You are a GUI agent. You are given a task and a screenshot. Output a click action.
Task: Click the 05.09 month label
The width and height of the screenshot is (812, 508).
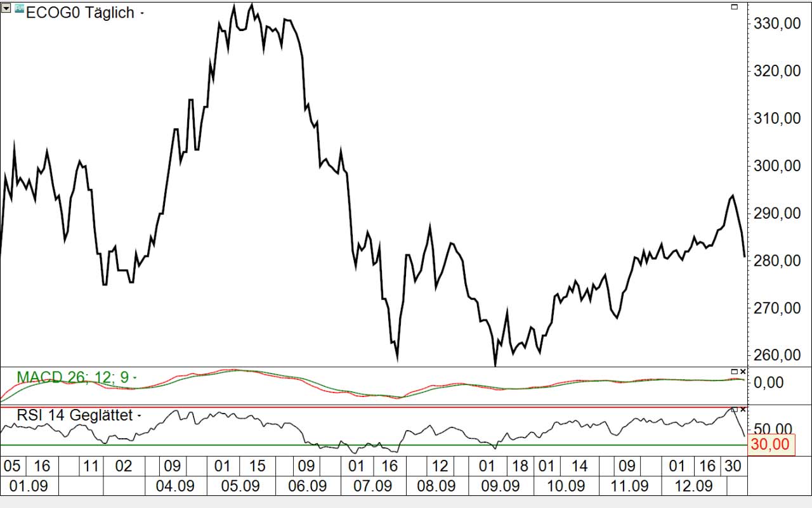pos(240,486)
